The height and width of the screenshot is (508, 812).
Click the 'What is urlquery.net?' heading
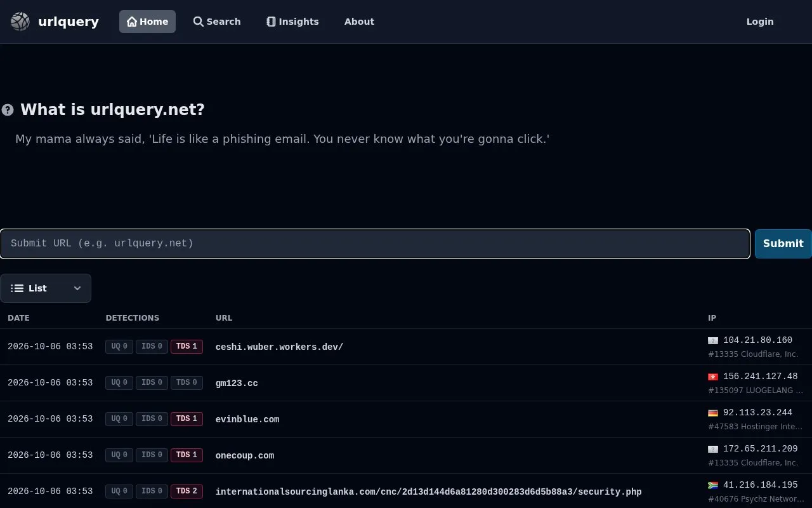(112, 110)
